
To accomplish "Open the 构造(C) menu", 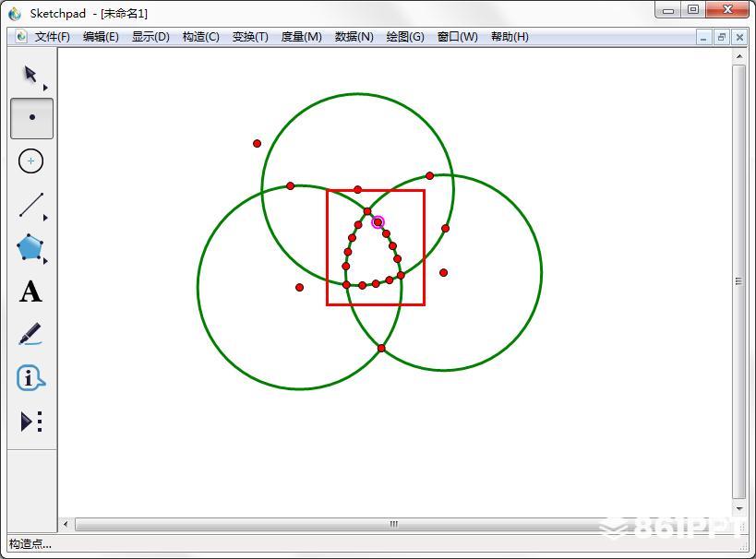I will (200, 37).
